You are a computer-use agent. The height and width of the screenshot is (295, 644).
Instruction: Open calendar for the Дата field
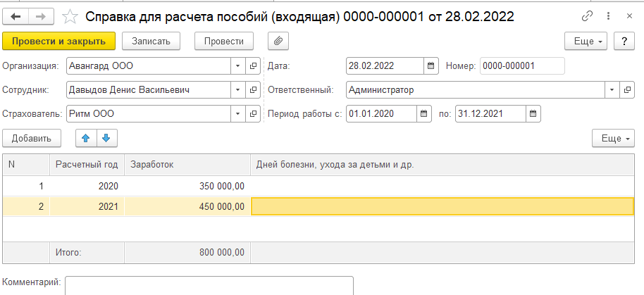431,66
